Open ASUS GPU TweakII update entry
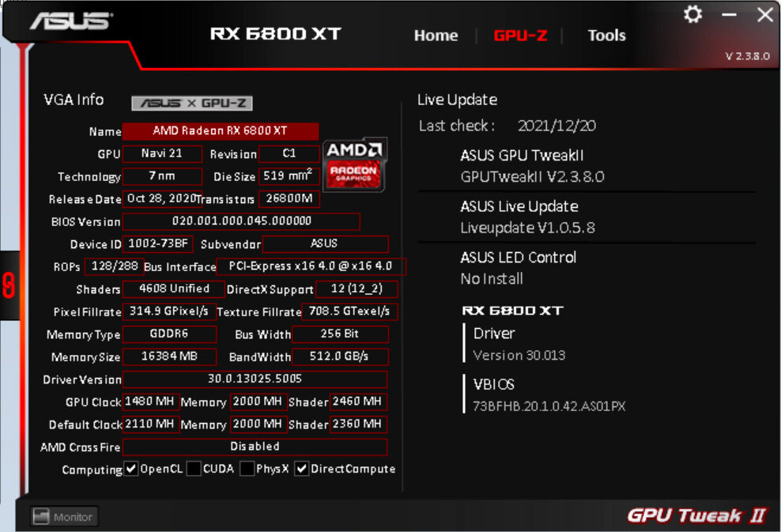This screenshot has width=781, height=532. [x=531, y=166]
